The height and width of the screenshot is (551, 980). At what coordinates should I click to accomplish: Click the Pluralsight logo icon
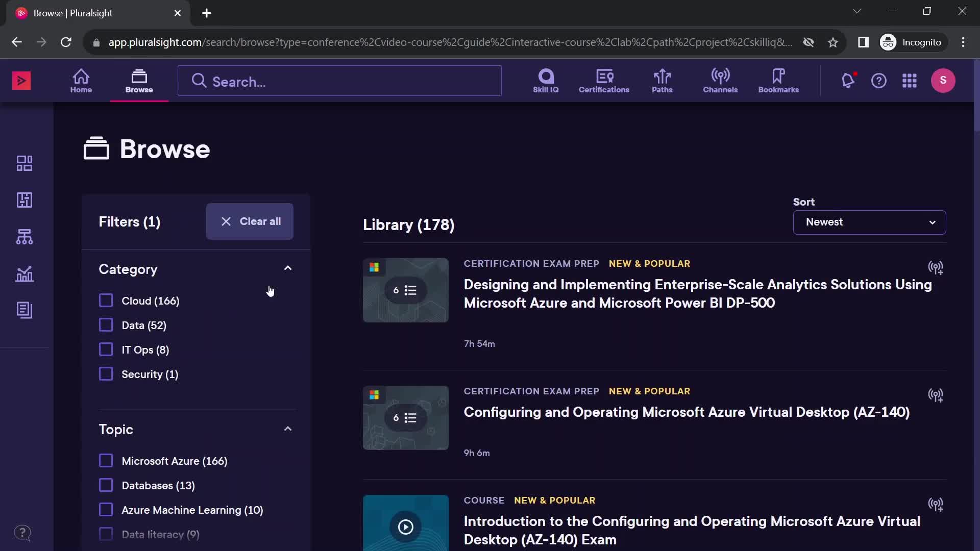pyautogui.click(x=21, y=81)
